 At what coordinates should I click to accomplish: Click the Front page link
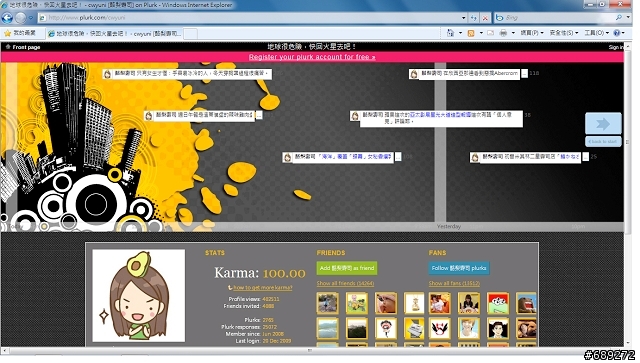pyautogui.click(x=26, y=47)
